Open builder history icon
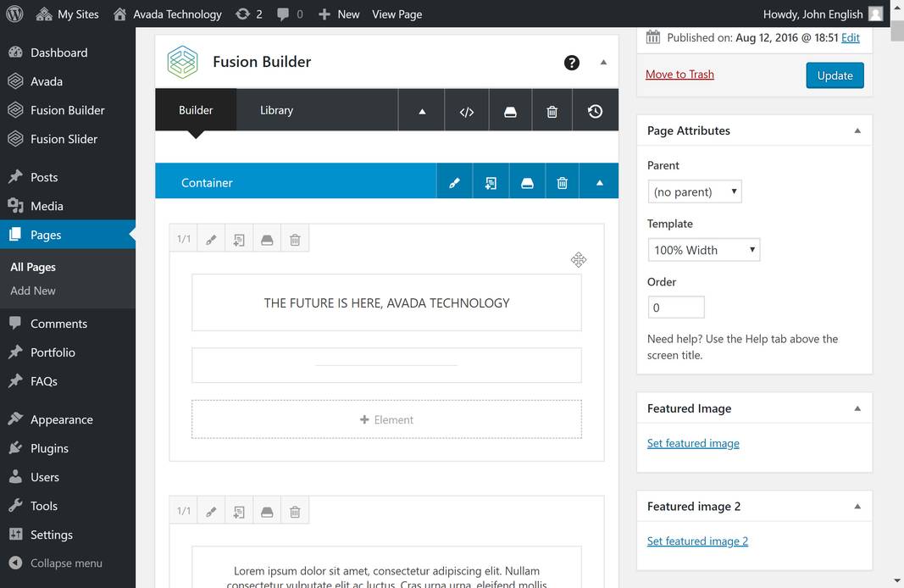Viewport: 904px width, 588px height. tap(595, 111)
